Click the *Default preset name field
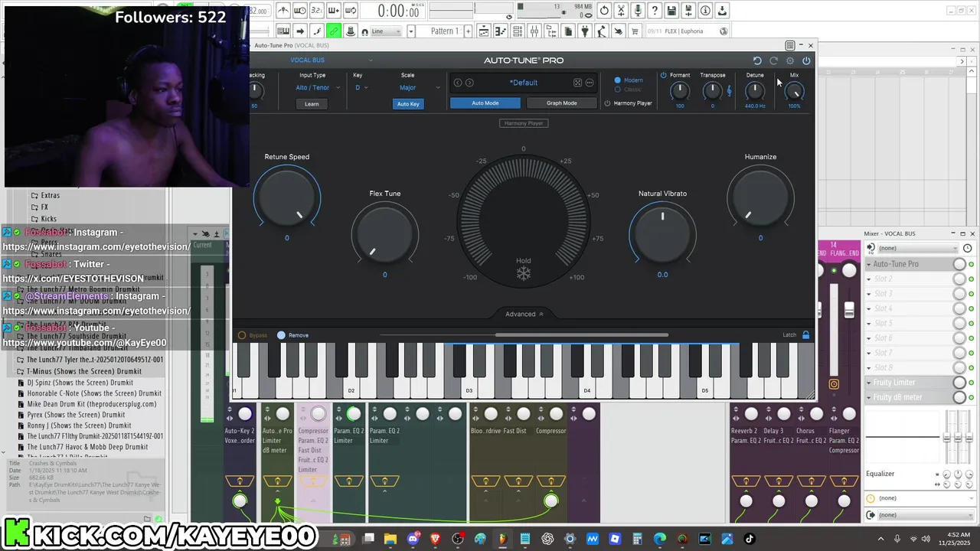The width and height of the screenshot is (980, 551). point(524,83)
